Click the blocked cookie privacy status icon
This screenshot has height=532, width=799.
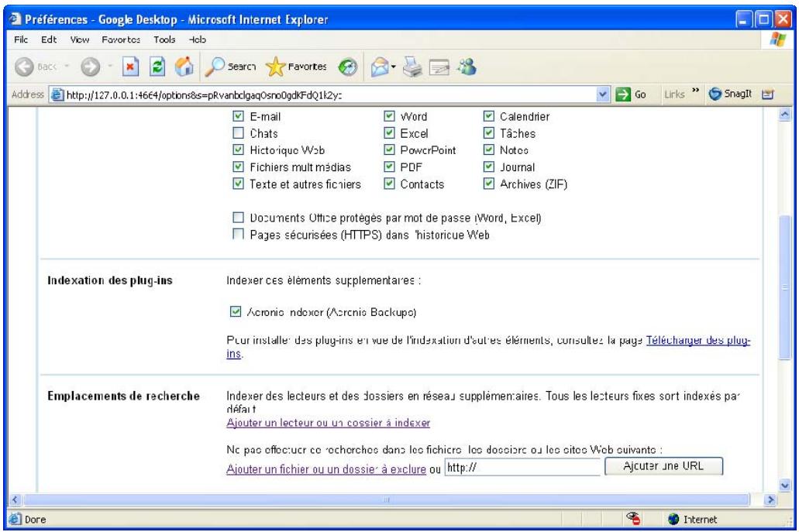click(x=633, y=518)
